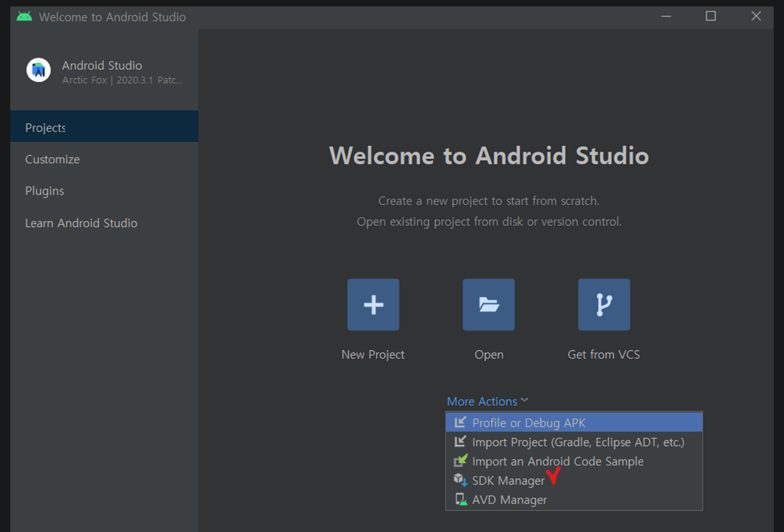Image resolution: width=784 pixels, height=532 pixels.
Task: Go to Learn Android Studio tab
Action: click(x=104, y=223)
